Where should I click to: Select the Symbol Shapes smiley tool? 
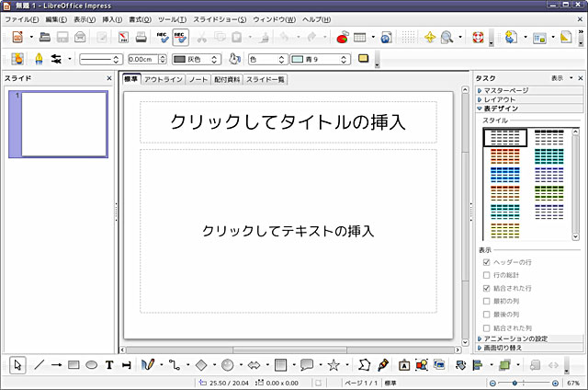point(227,365)
